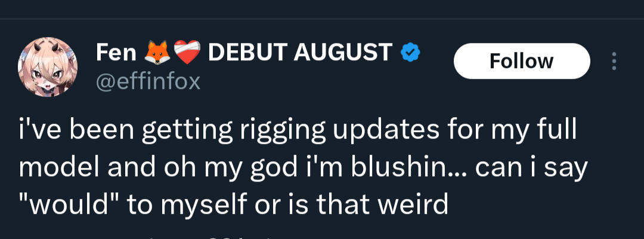Open the @effinfox handle link
Screen dimensions: 644x239
click(x=148, y=82)
